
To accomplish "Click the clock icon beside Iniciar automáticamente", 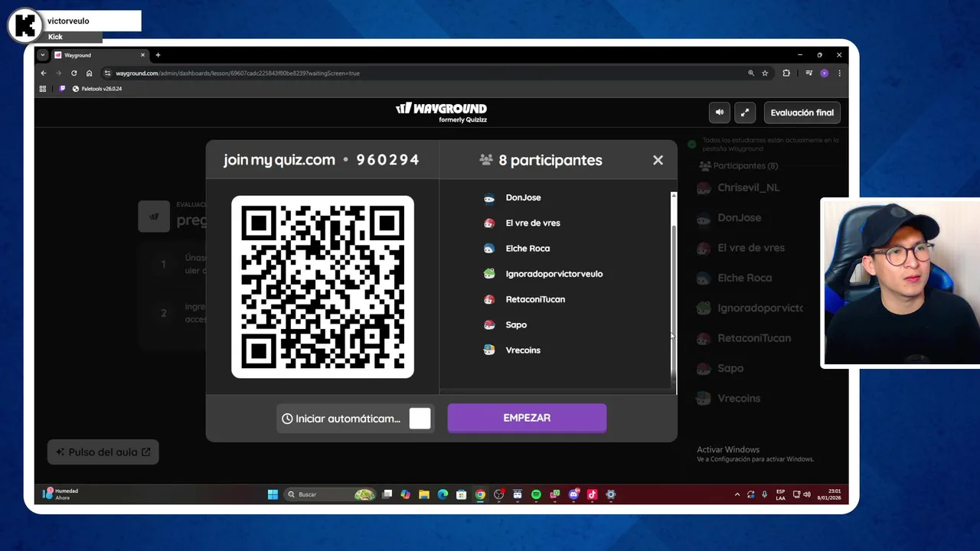I will coord(287,419).
